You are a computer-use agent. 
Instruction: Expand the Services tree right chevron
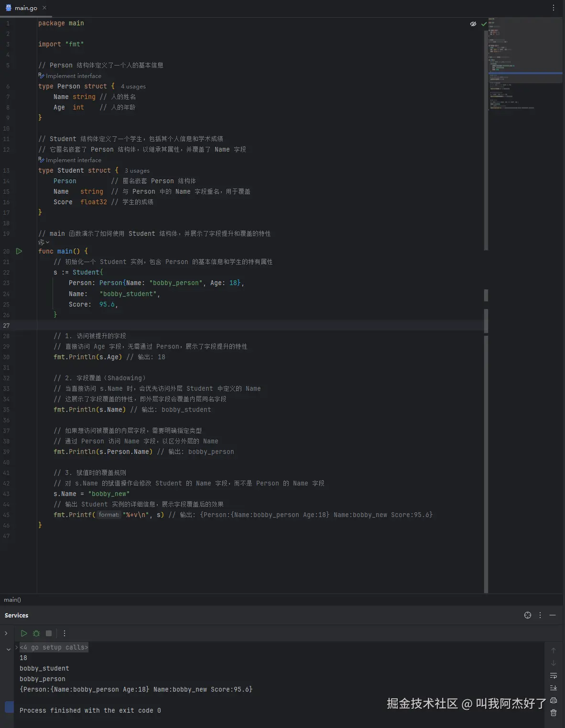click(x=6, y=633)
